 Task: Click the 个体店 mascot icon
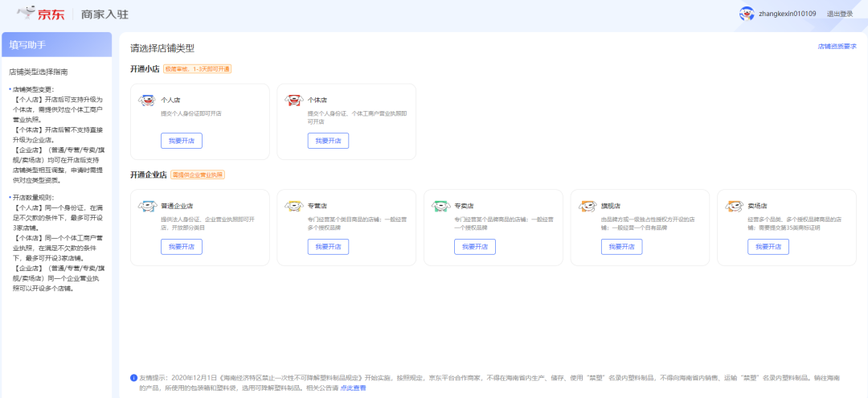click(294, 101)
